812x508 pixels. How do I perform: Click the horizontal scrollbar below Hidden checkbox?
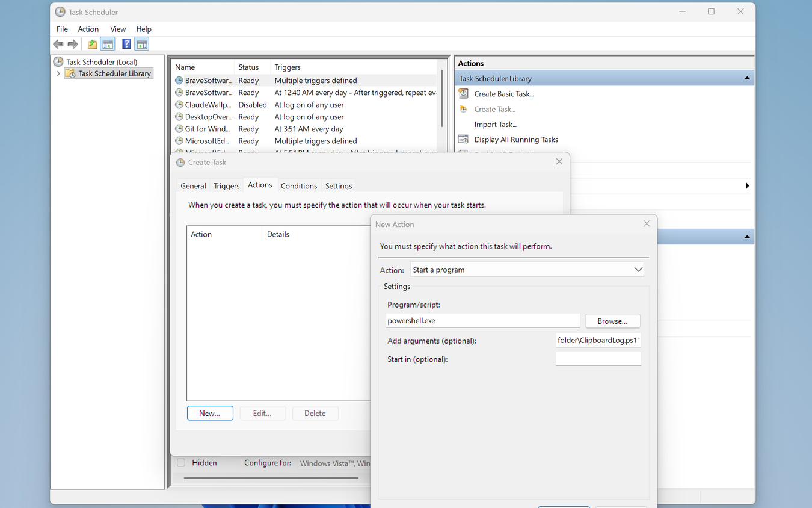[271, 478]
